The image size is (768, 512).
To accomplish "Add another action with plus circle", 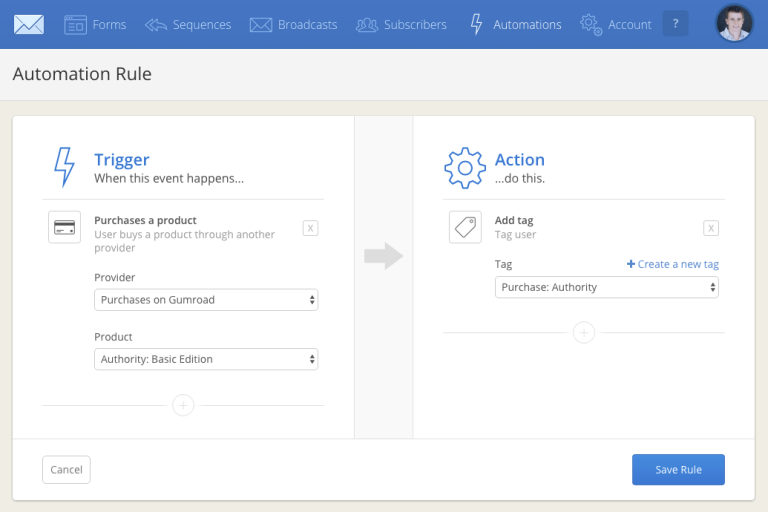I will pos(584,333).
